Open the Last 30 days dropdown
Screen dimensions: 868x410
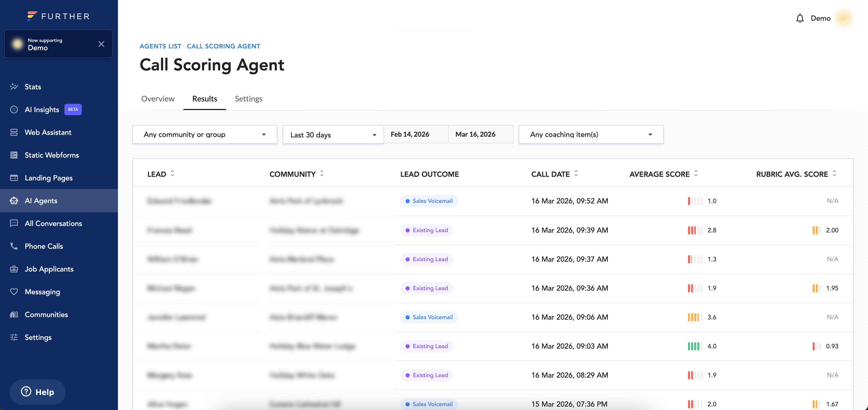tap(333, 135)
